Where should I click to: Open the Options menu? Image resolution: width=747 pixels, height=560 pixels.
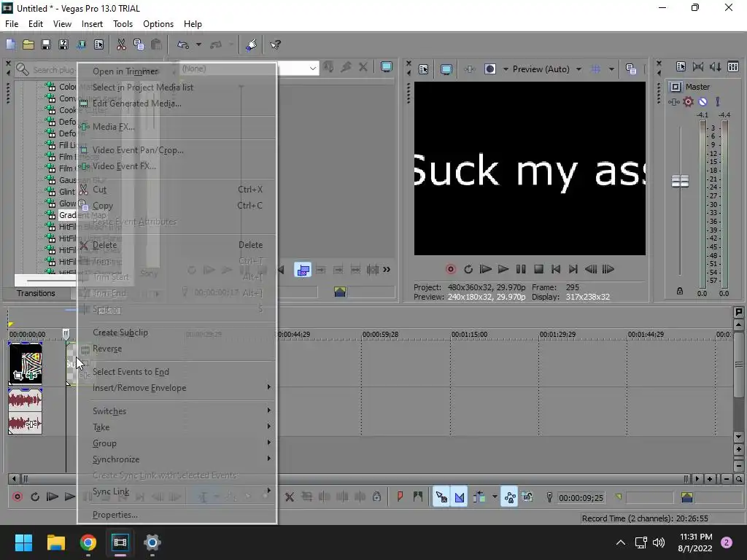[x=158, y=24]
